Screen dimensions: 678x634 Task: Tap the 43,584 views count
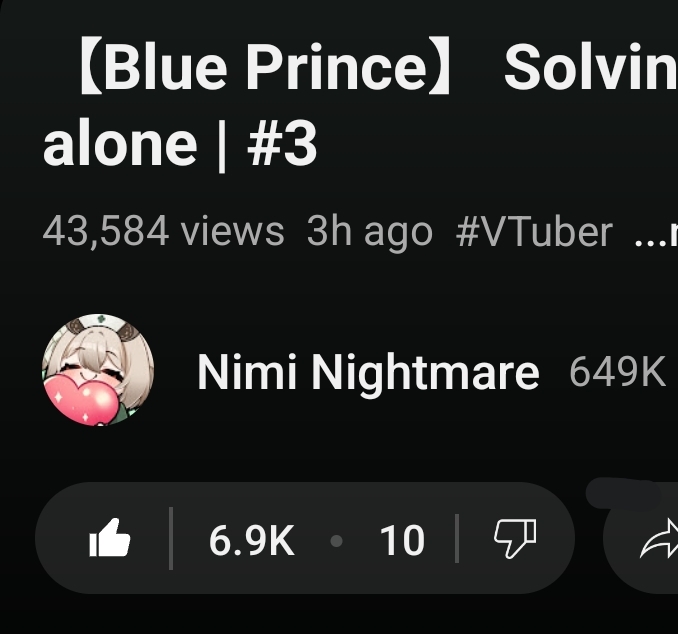(x=163, y=231)
